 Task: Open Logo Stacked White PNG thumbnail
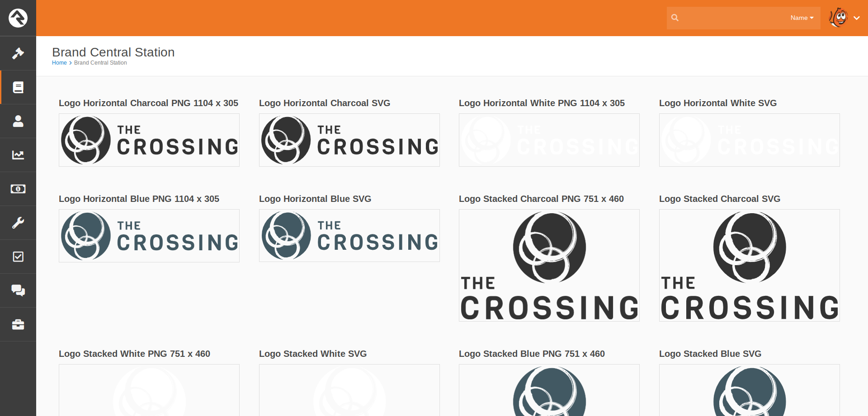pos(149,390)
